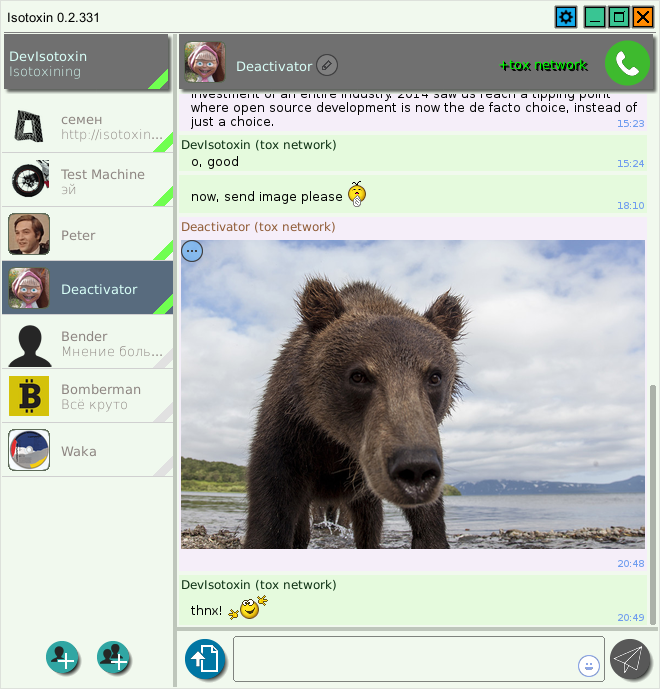Send message with paper plane button
This screenshot has height=689, width=660.
(630, 659)
